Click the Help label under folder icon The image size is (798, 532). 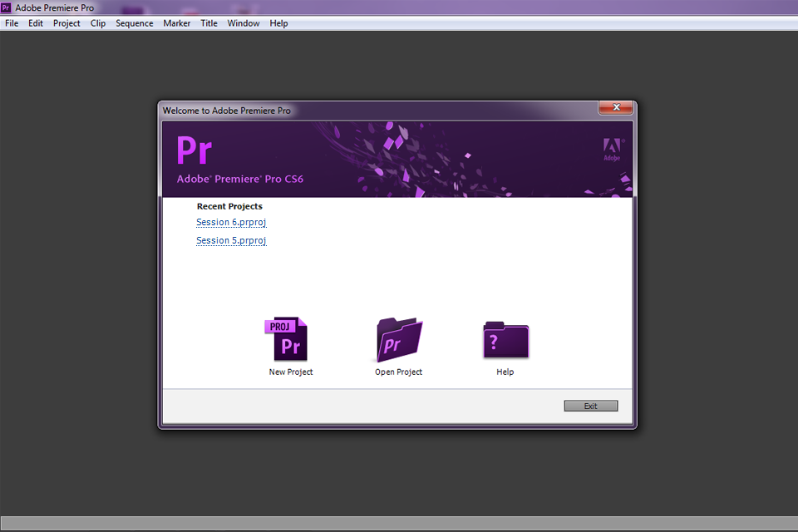505,372
